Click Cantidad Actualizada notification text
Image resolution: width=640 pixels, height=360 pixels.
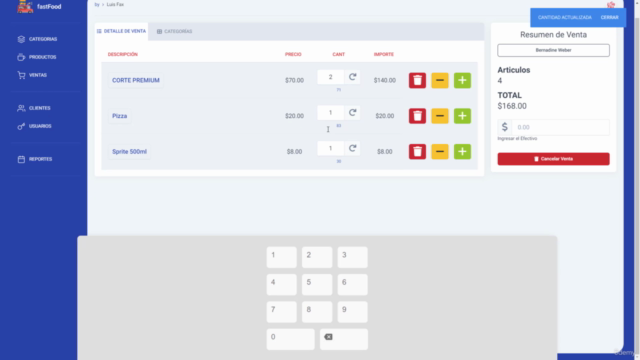pos(564,18)
